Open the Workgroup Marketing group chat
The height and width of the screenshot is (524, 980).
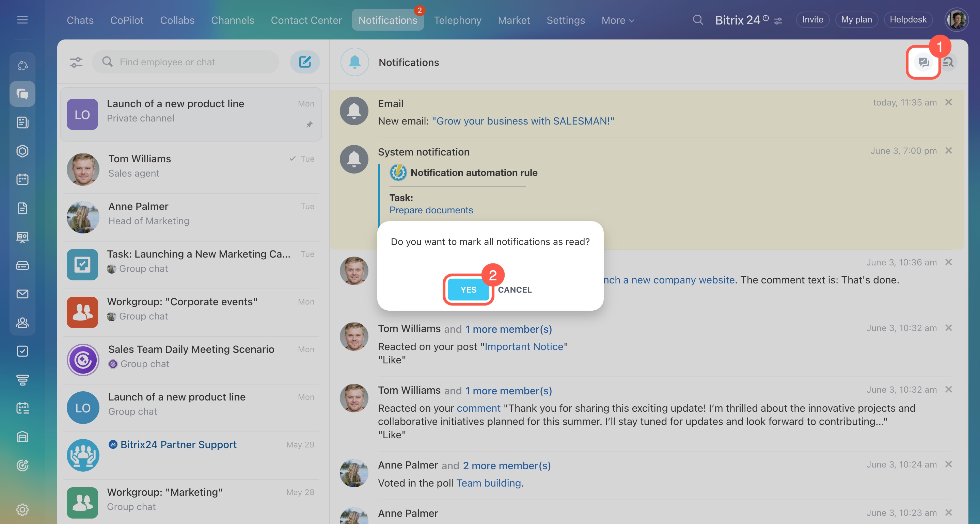191,502
